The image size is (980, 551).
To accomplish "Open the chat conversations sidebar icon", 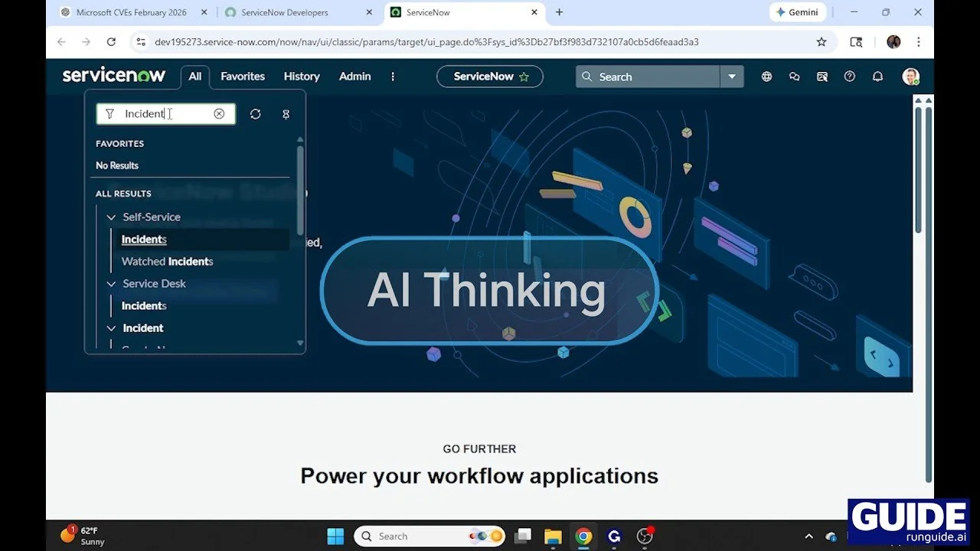I will coord(794,77).
